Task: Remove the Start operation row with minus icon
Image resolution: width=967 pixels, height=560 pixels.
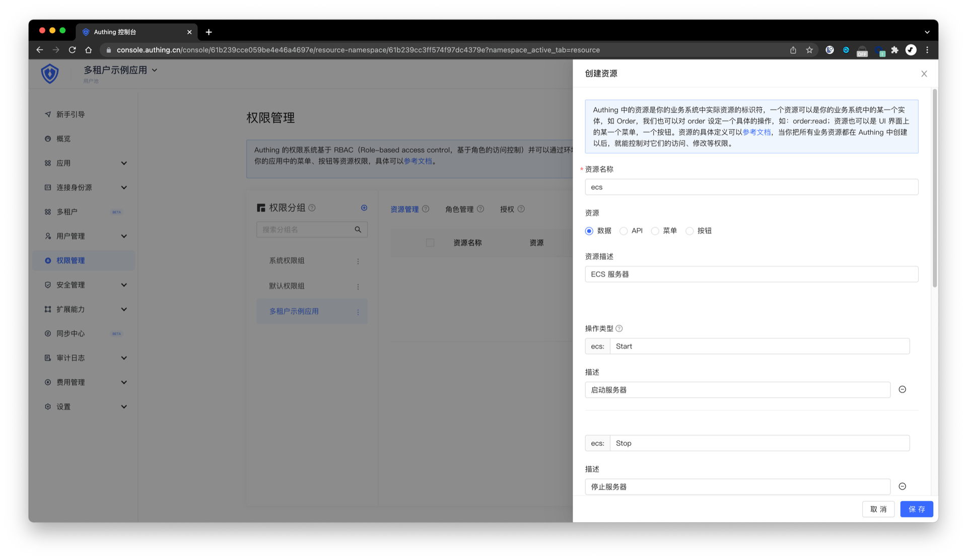Action: pyautogui.click(x=902, y=389)
